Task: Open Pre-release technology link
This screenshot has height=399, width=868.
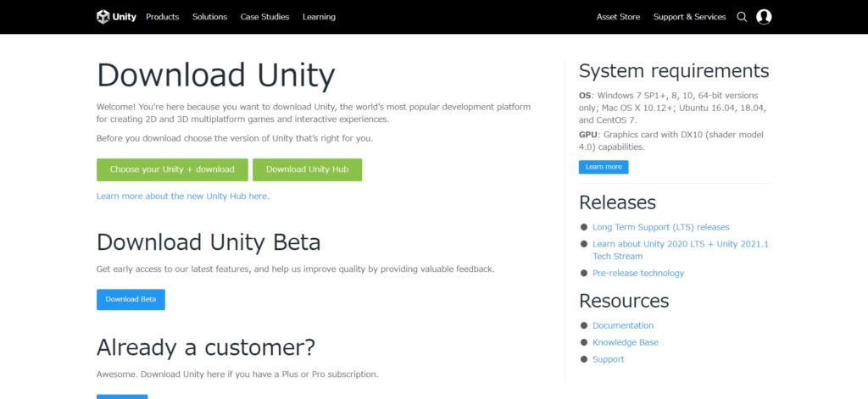Action: (x=638, y=273)
